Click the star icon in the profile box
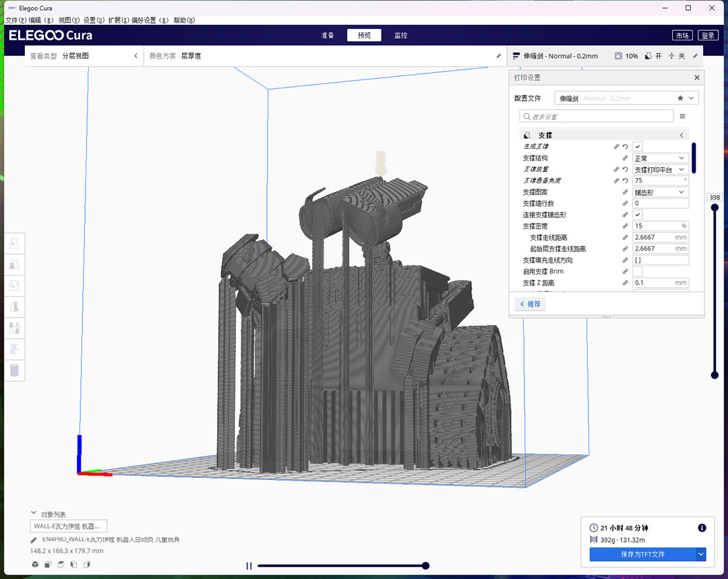 point(680,98)
